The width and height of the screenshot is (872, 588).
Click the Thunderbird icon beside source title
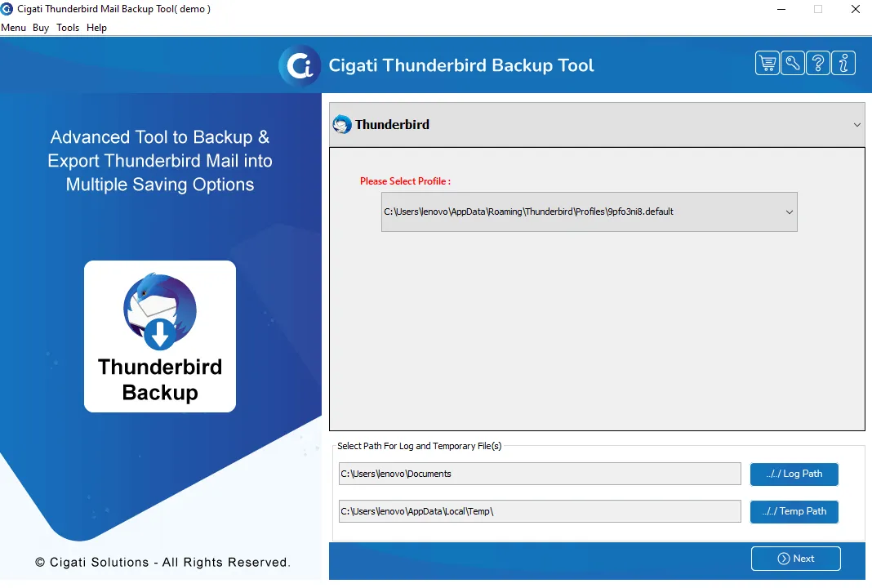pyautogui.click(x=342, y=124)
